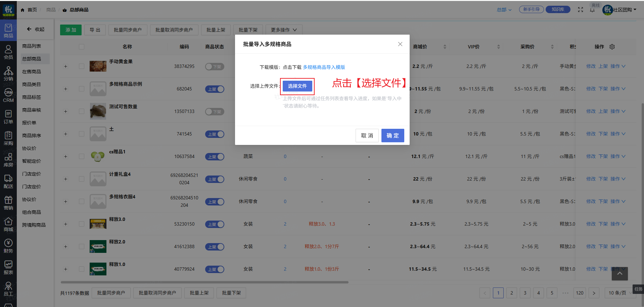The height and width of the screenshot is (307, 644).
Task: Open the 分销 distribution sidebar icon
Action: click(x=8, y=73)
